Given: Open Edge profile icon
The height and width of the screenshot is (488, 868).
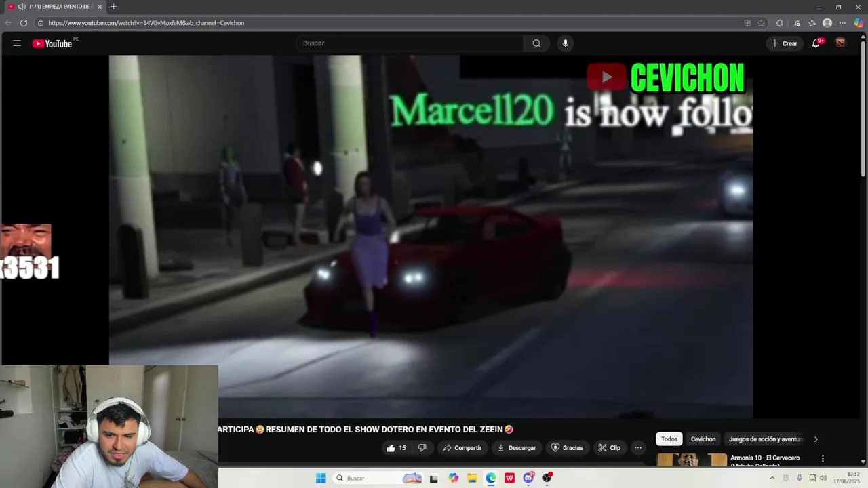Looking at the screenshot, I should pyautogui.click(x=827, y=23).
